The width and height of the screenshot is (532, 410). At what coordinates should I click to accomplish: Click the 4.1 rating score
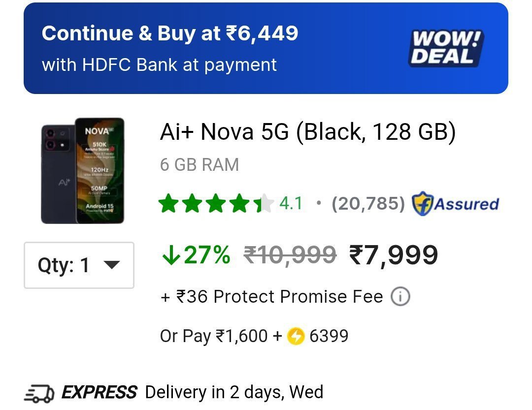(x=291, y=203)
